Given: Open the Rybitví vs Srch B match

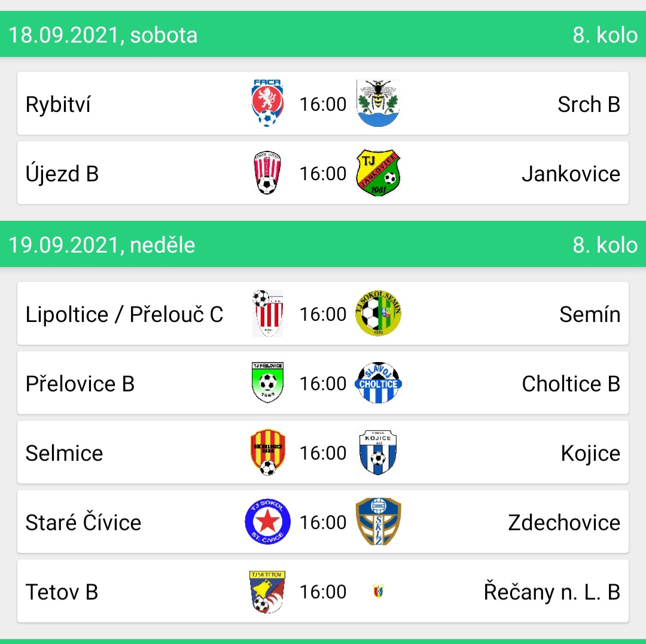Looking at the screenshot, I should click(x=323, y=103).
